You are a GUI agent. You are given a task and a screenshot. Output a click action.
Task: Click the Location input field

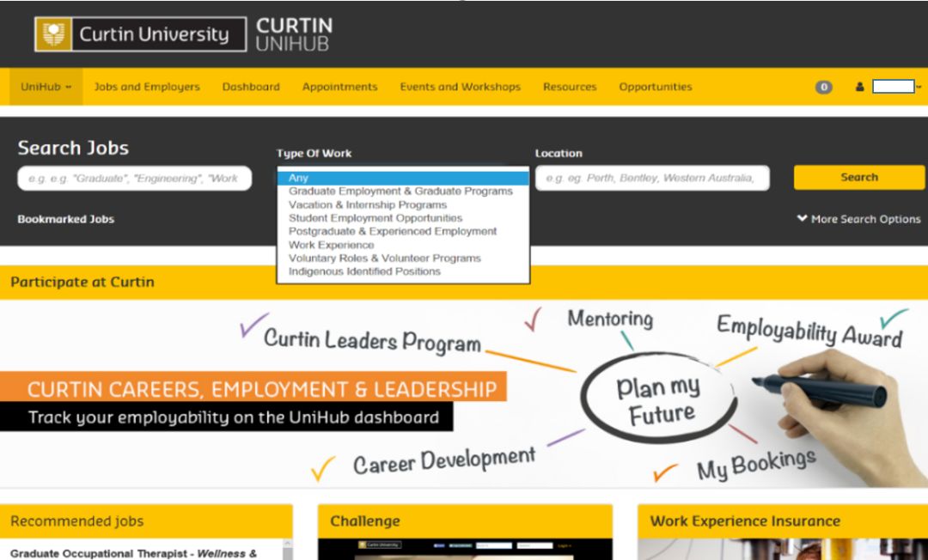coord(652,178)
